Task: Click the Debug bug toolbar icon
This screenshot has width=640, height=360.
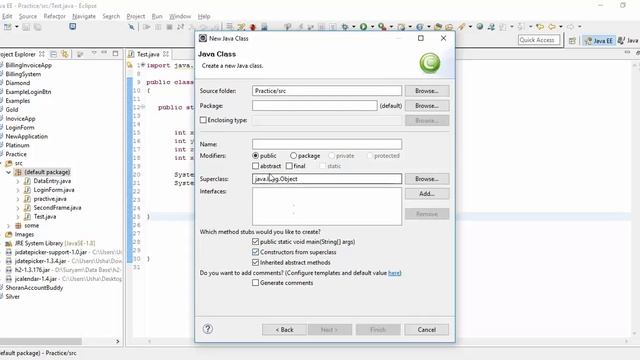Action: click(345, 27)
